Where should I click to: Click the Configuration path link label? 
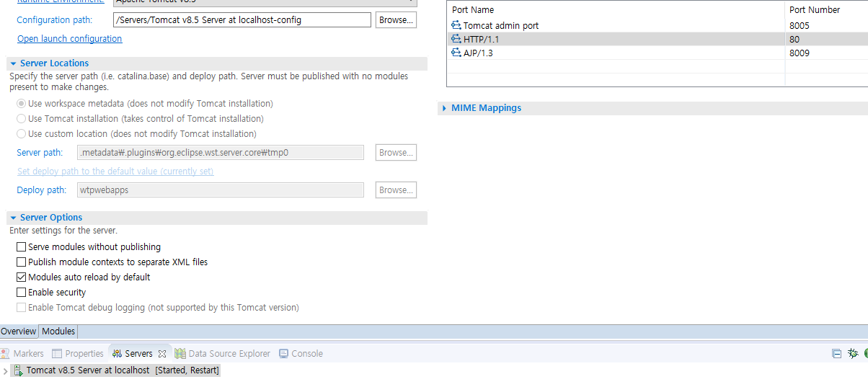click(x=55, y=20)
